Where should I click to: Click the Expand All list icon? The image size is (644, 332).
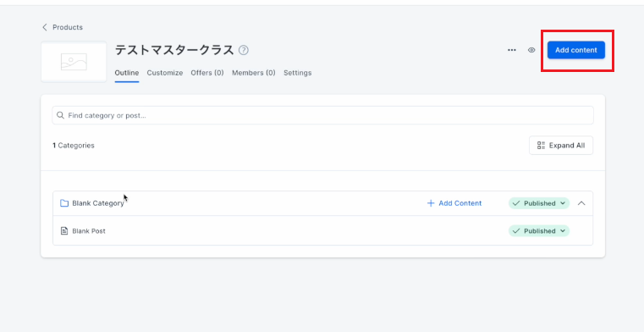click(541, 146)
